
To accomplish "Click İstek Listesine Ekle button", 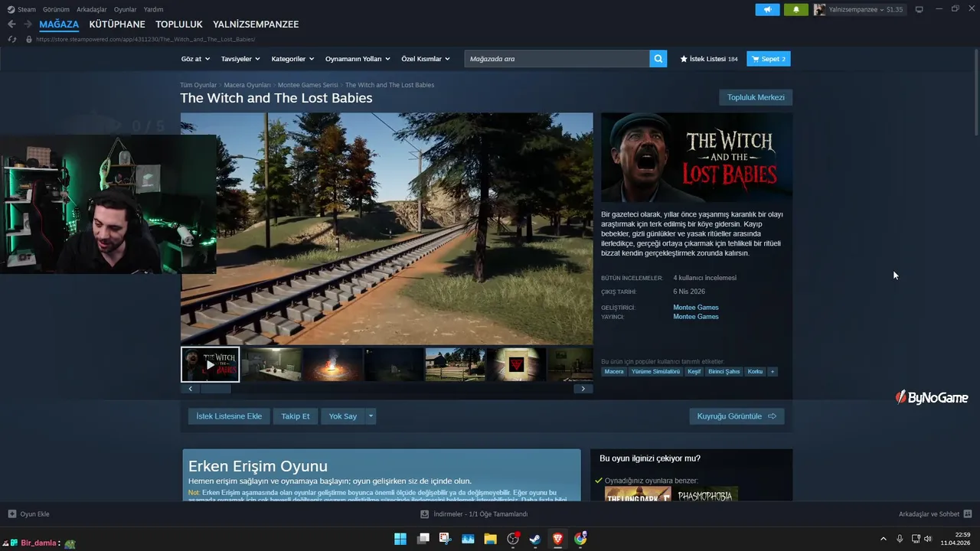I will tap(229, 416).
